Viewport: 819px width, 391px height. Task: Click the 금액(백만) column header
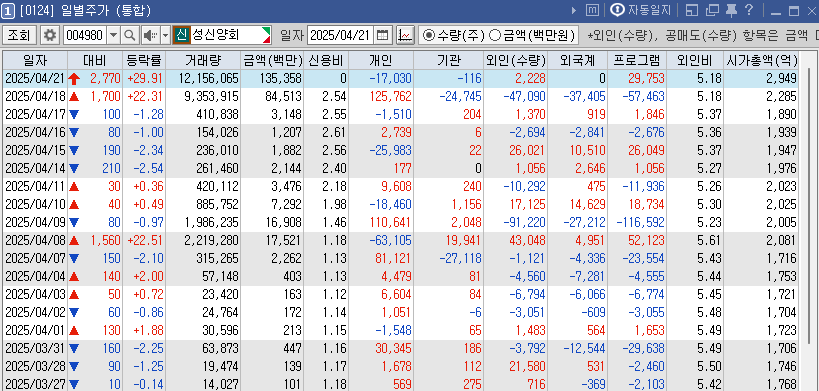click(273, 61)
